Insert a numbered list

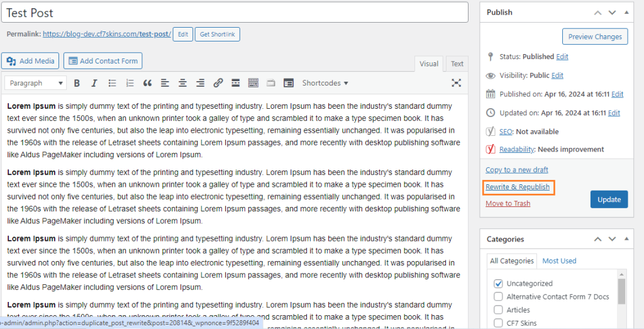pos(130,83)
